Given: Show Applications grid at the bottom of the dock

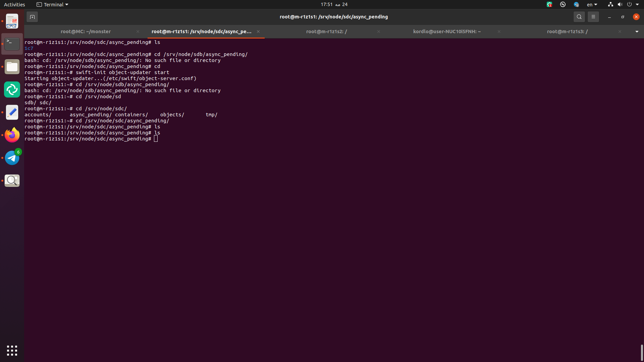Looking at the screenshot, I should tap(12, 351).
